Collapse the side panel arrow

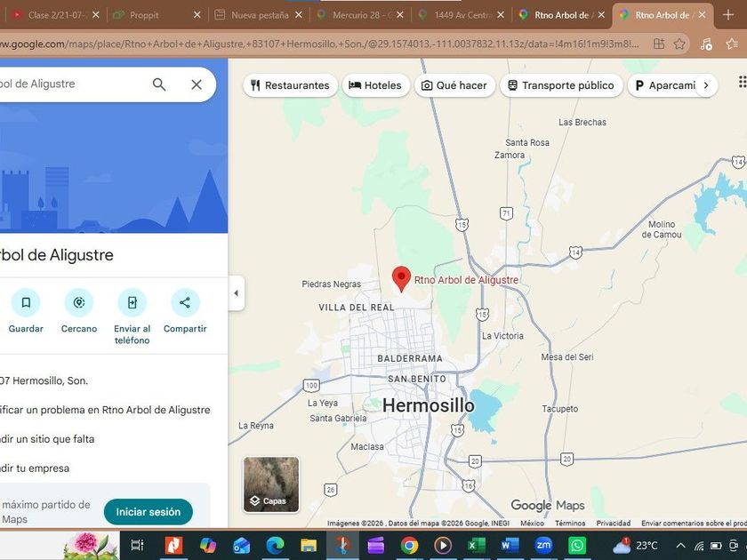pyautogui.click(x=237, y=293)
